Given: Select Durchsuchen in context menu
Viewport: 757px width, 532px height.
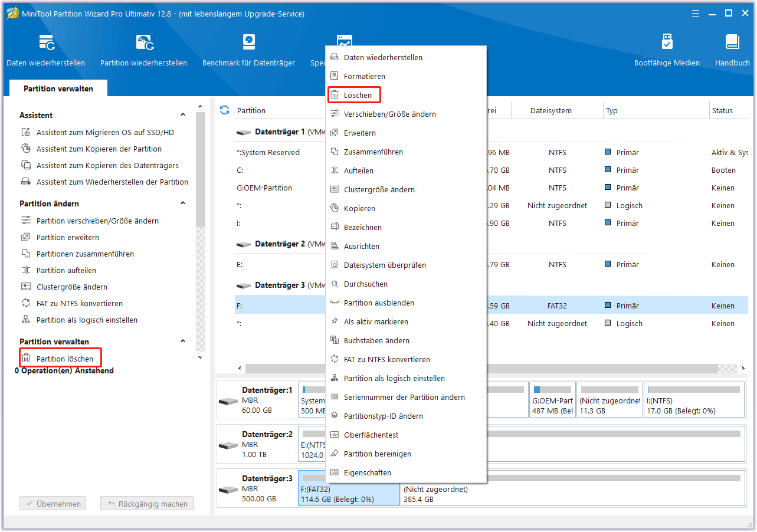Looking at the screenshot, I should point(406,284).
